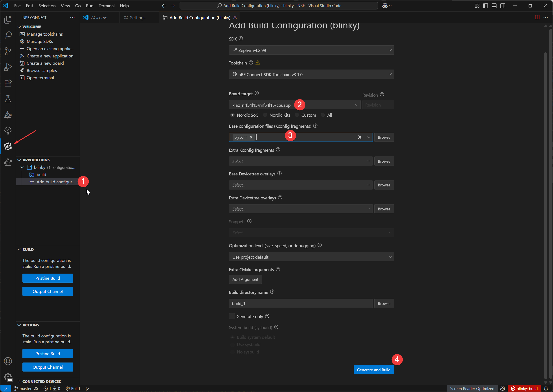Select the All boards radio button
Image resolution: width=553 pixels, height=392 pixels.
point(323,115)
